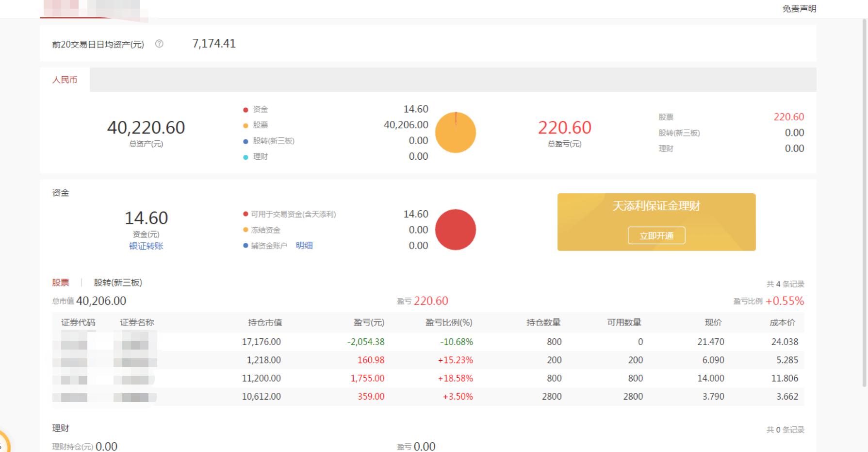
Task: Click the 银证转账 link
Action: pyautogui.click(x=146, y=246)
